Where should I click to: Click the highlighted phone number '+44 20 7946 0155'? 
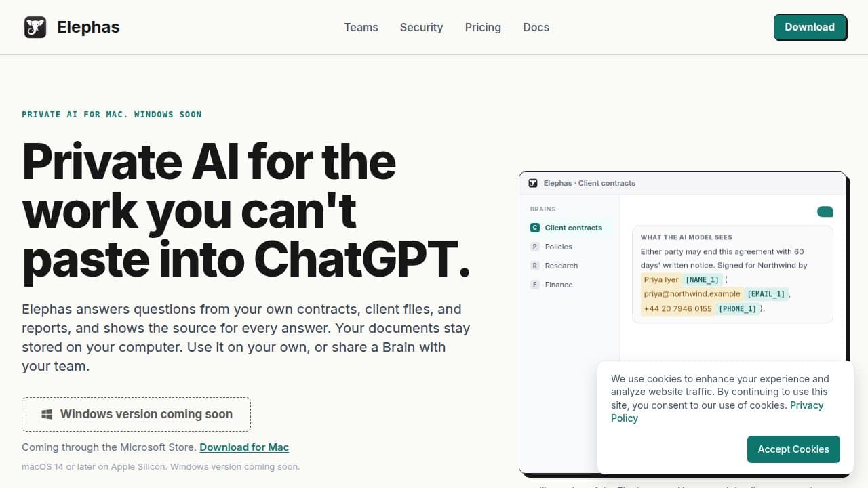[x=678, y=308]
